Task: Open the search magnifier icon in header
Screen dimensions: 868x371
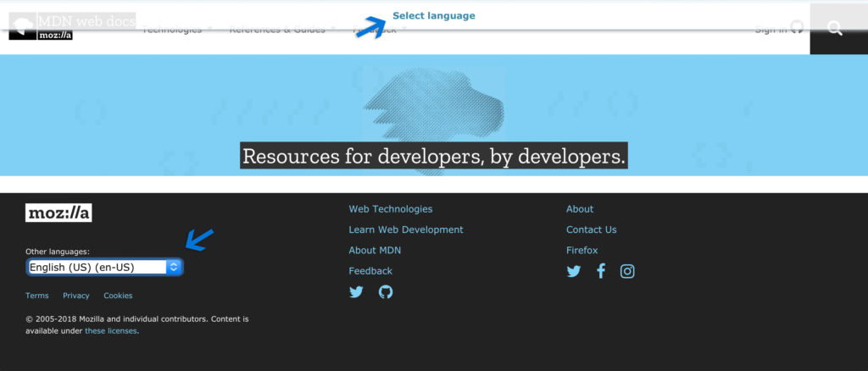Action: [835, 30]
